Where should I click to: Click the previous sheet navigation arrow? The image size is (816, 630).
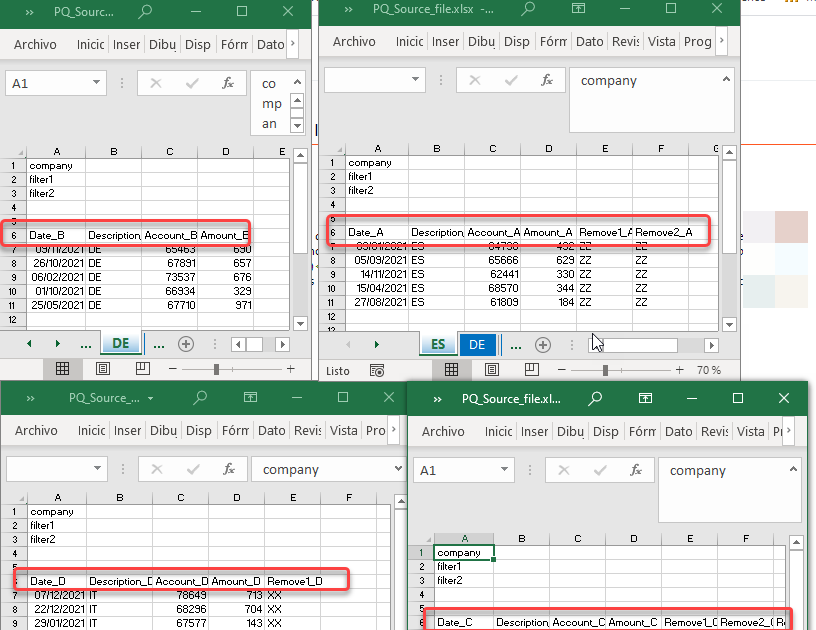(x=347, y=343)
